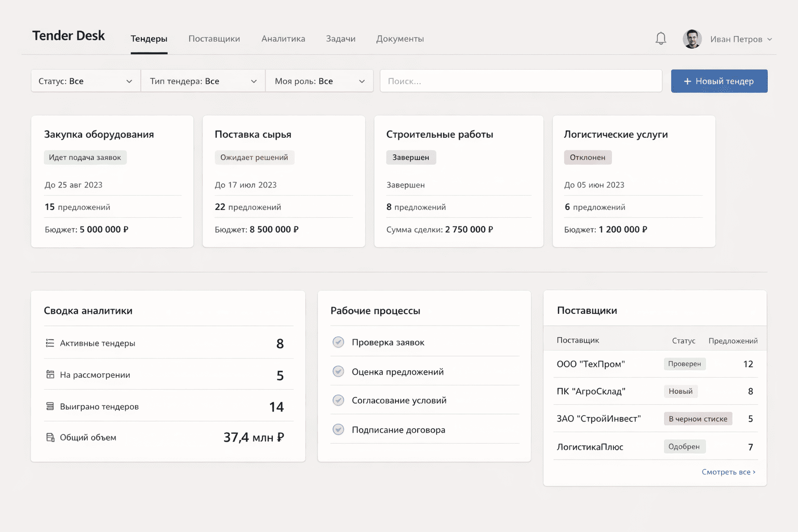Expand the user menu chevron

click(769, 39)
